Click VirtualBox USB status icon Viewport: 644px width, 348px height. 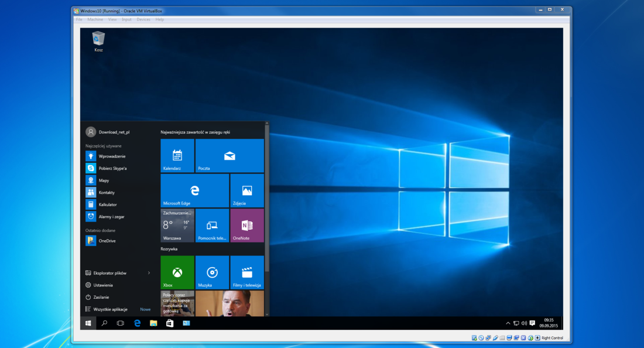pos(495,337)
